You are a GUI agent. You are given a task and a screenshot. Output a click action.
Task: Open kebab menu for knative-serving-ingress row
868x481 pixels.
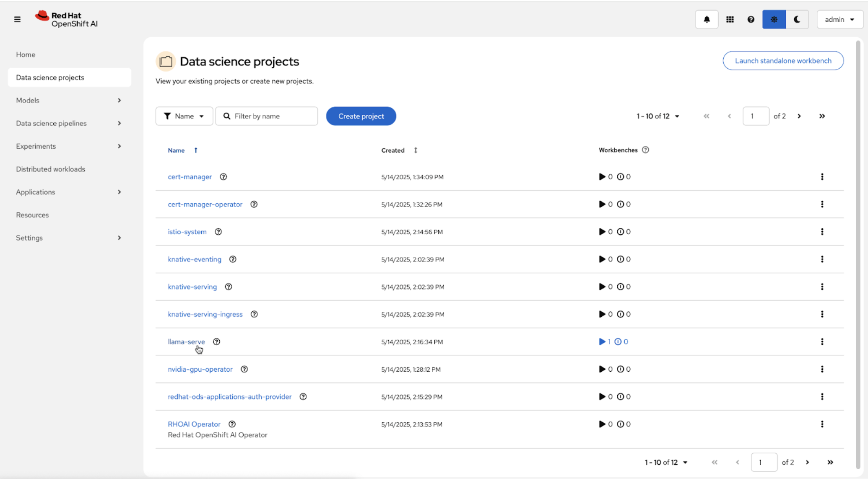(822, 314)
